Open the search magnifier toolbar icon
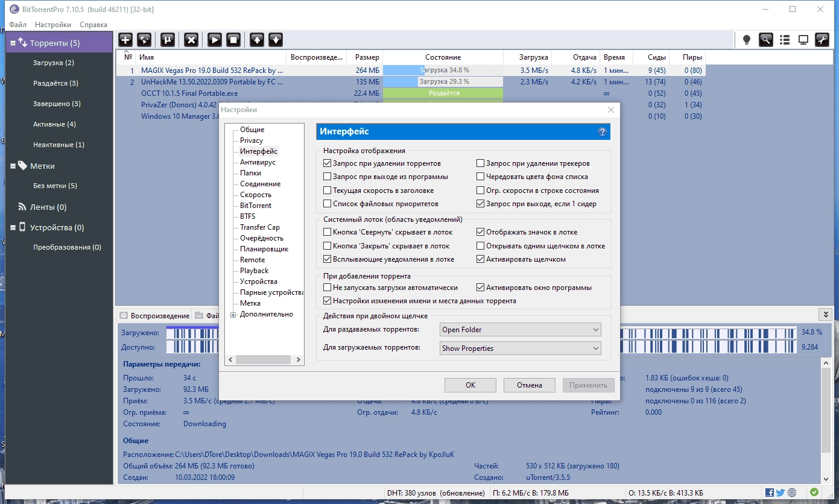This screenshot has height=504, width=839. point(765,40)
